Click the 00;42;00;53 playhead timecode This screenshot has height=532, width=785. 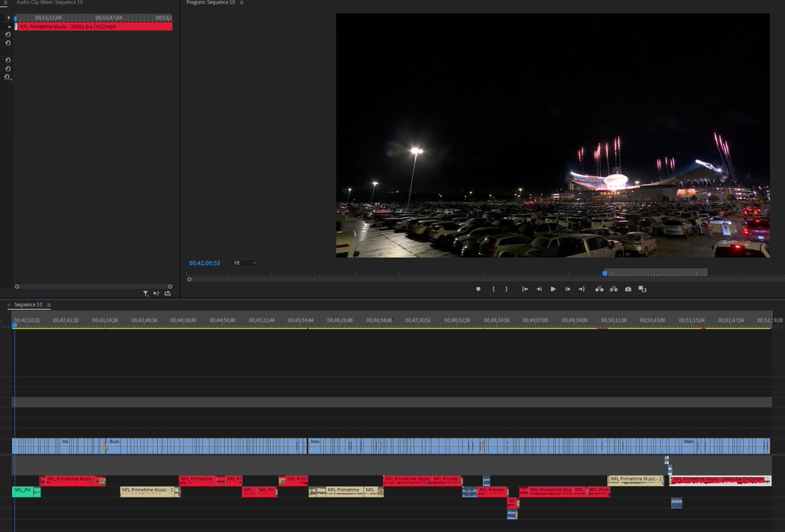click(205, 263)
